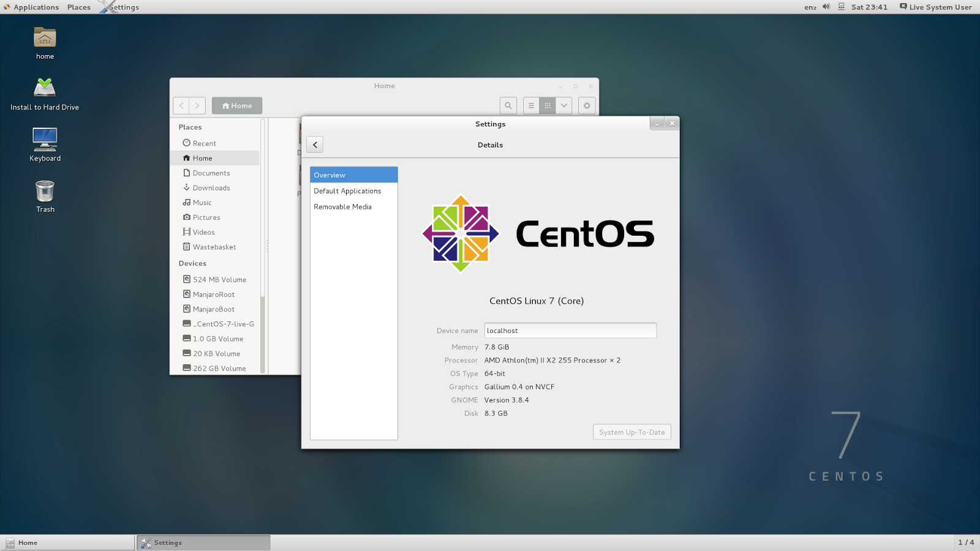Select Removable Media in Details

pos(354,207)
